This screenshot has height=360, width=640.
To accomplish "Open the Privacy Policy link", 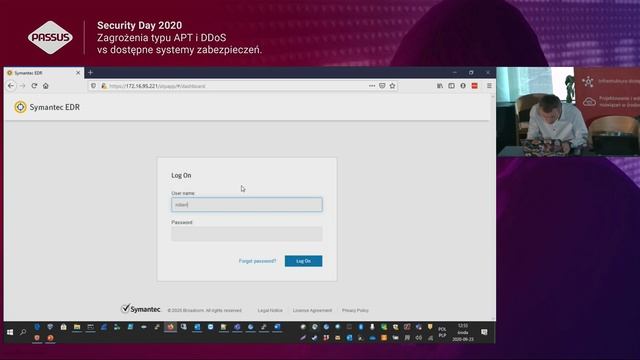I will 355,310.
